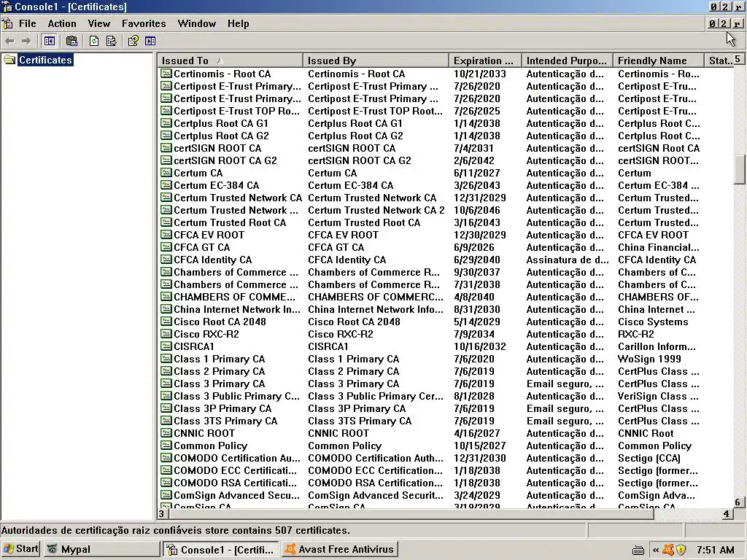
Task: Click the horizontal scrollbar of the list
Action: coord(411,514)
